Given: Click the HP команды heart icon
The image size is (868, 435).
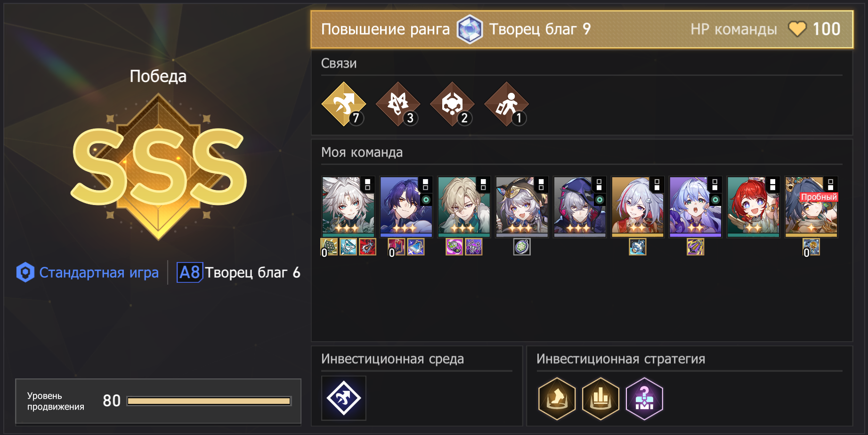Looking at the screenshot, I should 797,29.
